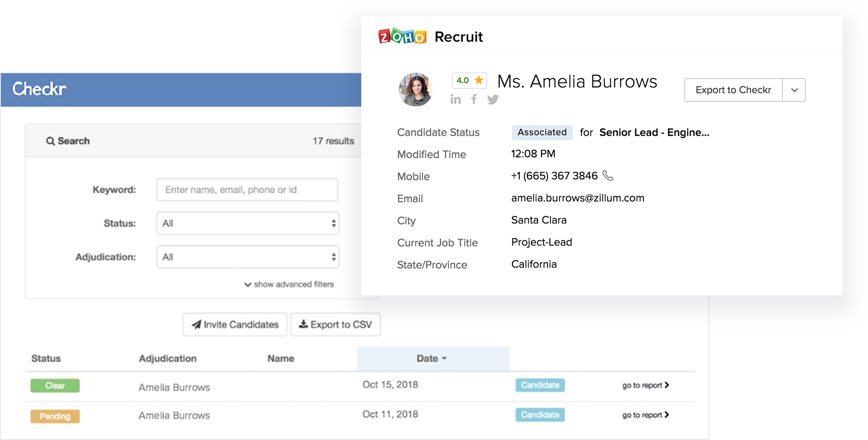Click the Checkr logo in the header
The height and width of the screenshot is (440, 868).
point(39,89)
